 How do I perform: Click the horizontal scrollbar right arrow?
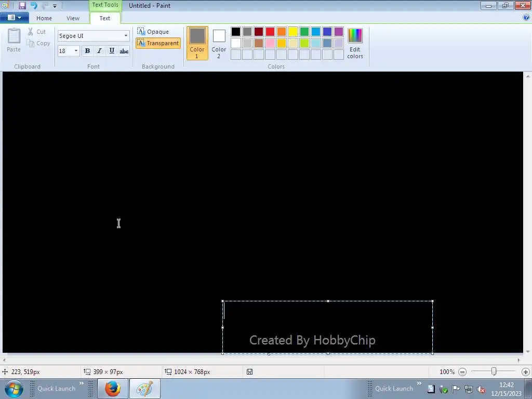point(519,360)
